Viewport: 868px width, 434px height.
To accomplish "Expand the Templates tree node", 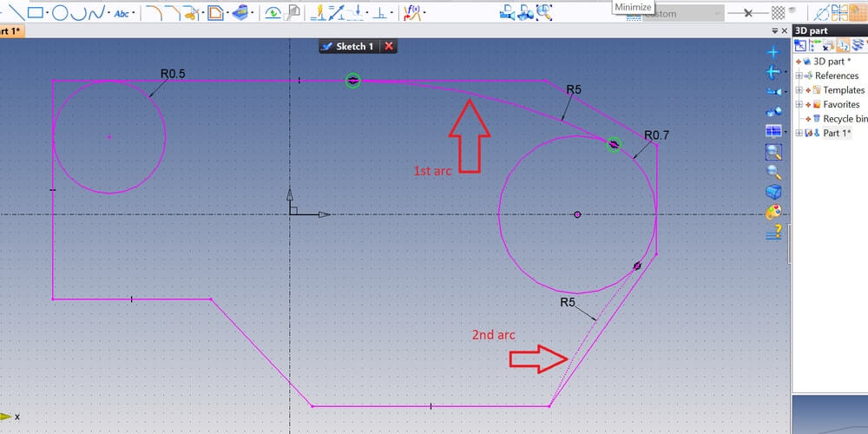I will pos(799,90).
